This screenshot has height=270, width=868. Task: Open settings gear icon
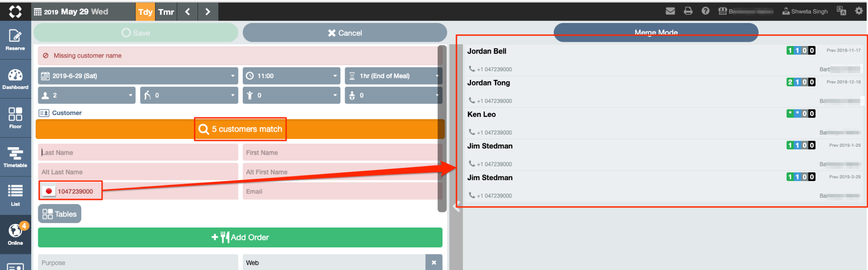pyautogui.click(x=858, y=11)
